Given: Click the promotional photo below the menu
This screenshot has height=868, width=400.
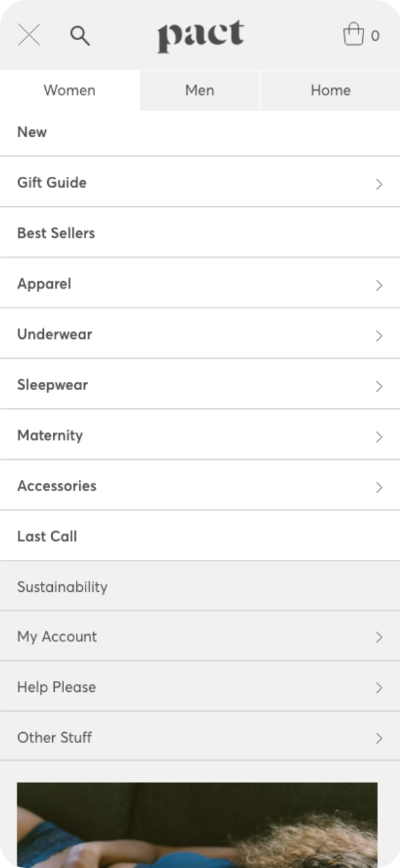Looking at the screenshot, I should (x=197, y=824).
